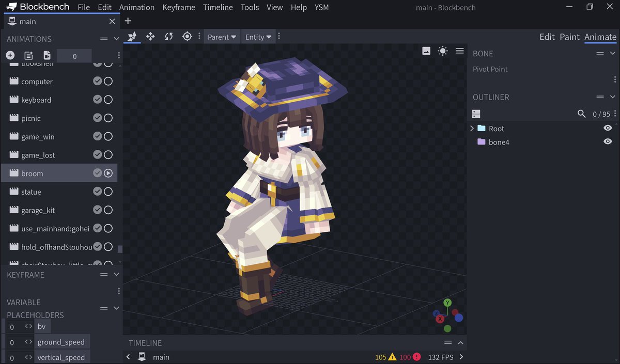
Task: Open the Bone panel three-dot menu
Action: tap(615, 80)
